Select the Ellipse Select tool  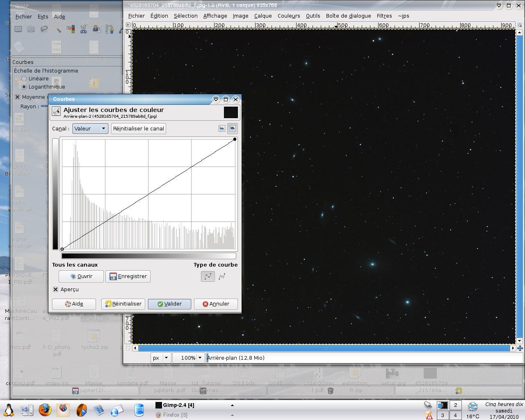pos(31,29)
